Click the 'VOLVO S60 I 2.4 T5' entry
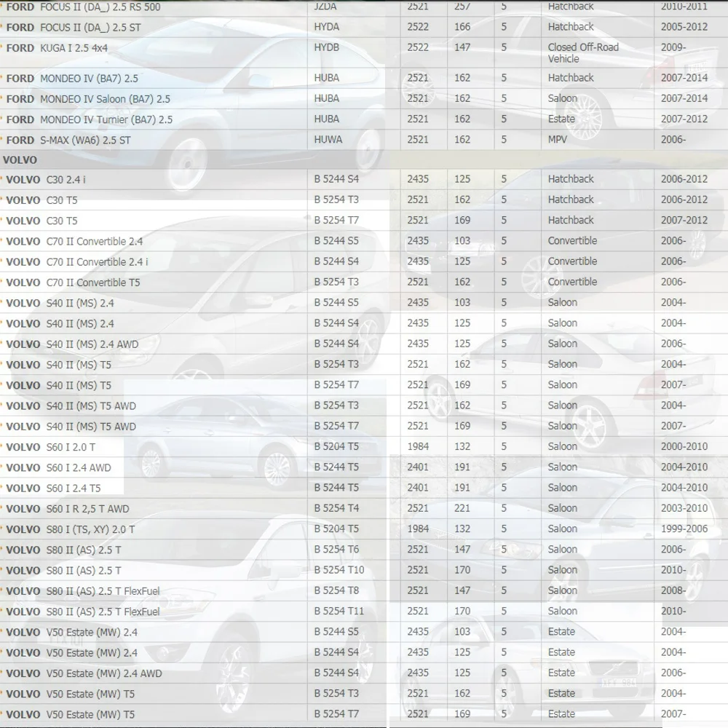Image resolution: width=728 pixels, height=728 pixels. [53, 488]
